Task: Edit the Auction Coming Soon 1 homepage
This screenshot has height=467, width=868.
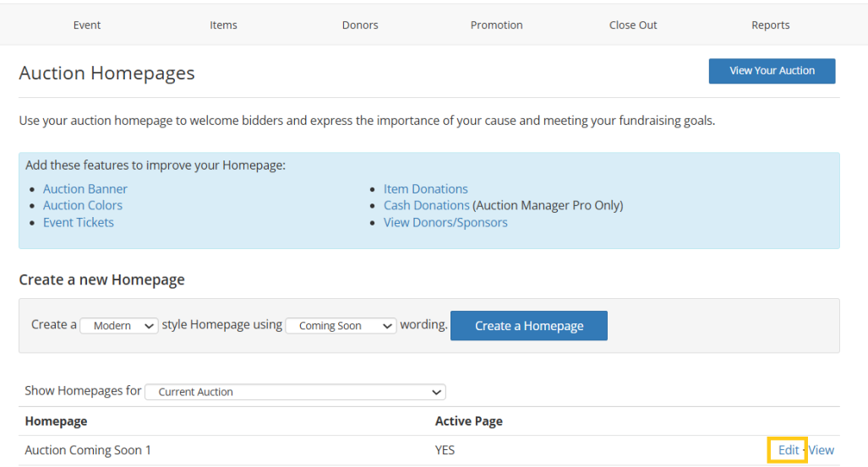Action: click(789, 450)
